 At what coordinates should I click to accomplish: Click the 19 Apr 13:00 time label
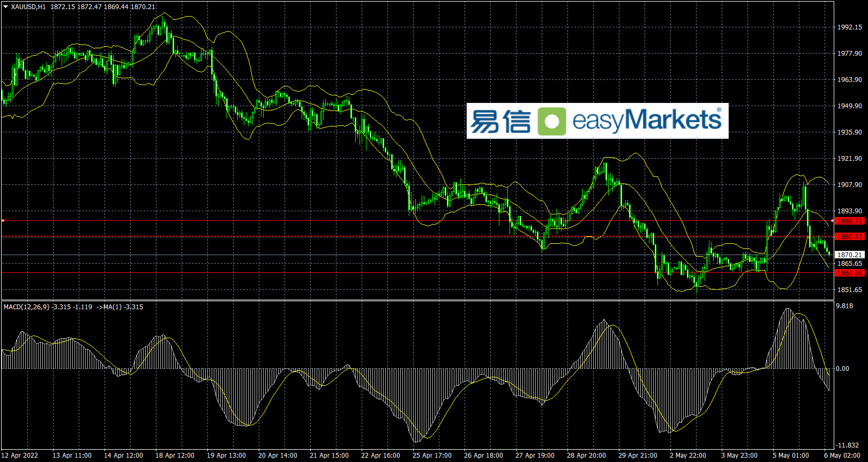point(226,456)
